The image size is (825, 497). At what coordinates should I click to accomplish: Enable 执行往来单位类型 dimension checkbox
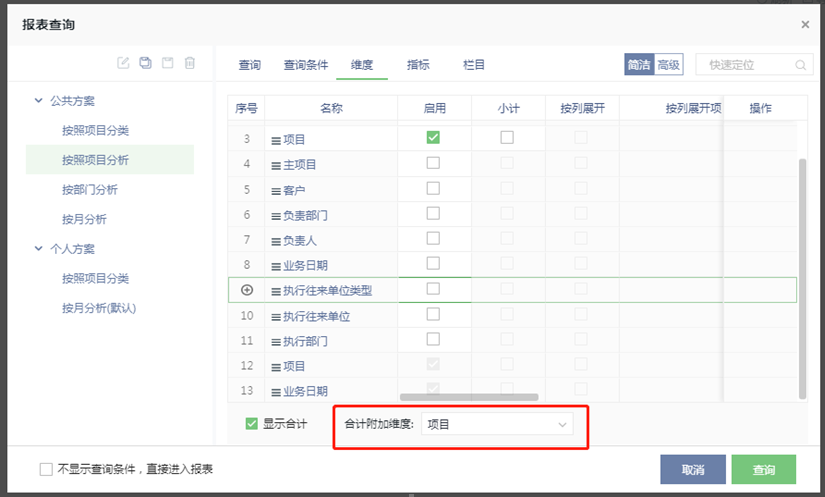[x=433, y=289]
